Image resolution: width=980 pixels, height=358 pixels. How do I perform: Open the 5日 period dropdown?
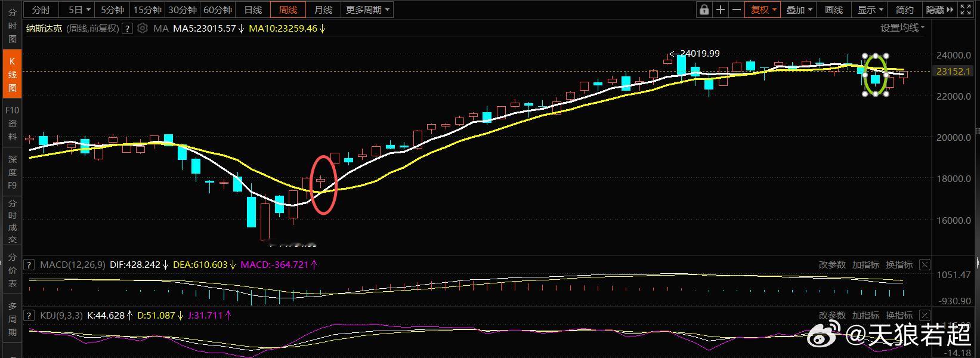coord(79,10)
